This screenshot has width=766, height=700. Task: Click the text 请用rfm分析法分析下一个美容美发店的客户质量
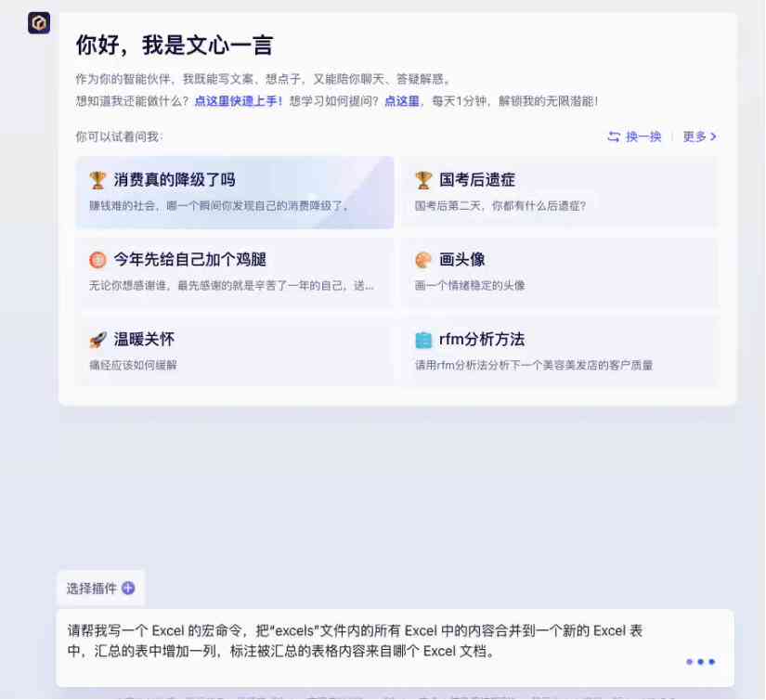534,365
